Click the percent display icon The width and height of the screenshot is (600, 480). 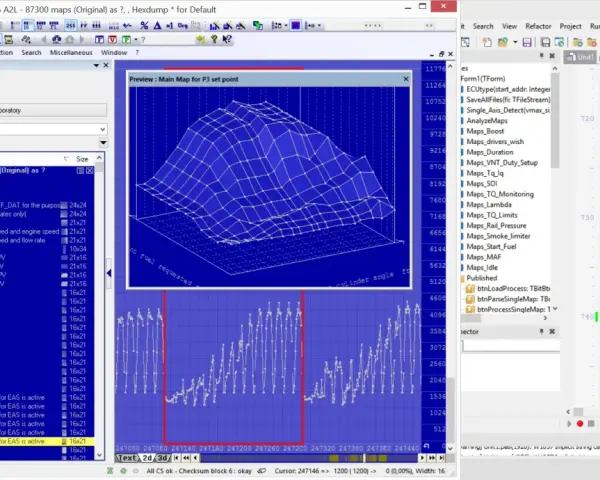click(x=144, y=26)
